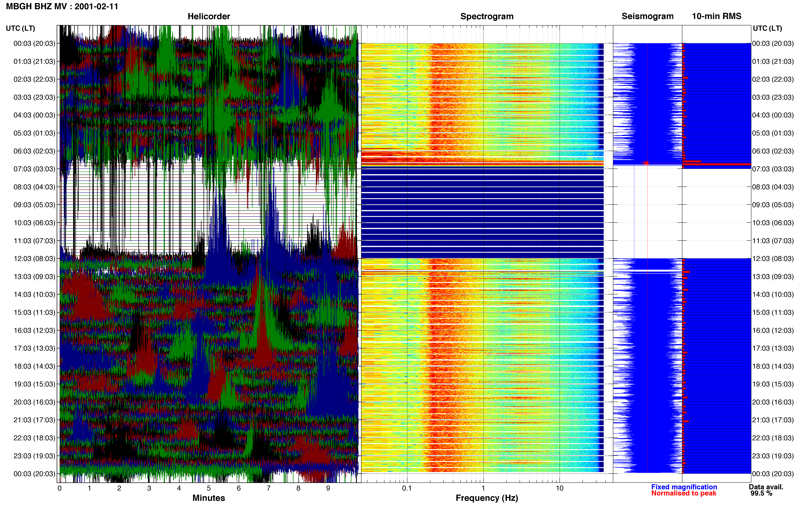
Task: Click right-axis time label 12:03 (08:03)
Action: click(773, 258)
